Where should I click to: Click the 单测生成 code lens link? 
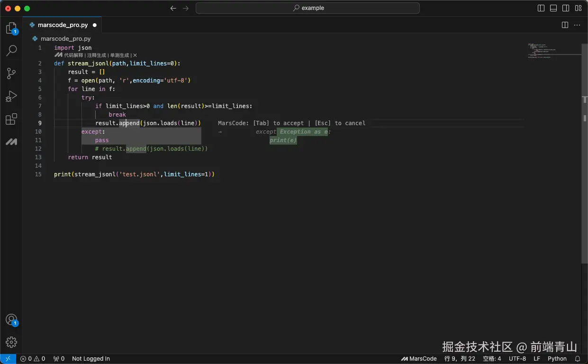[119, 55]
